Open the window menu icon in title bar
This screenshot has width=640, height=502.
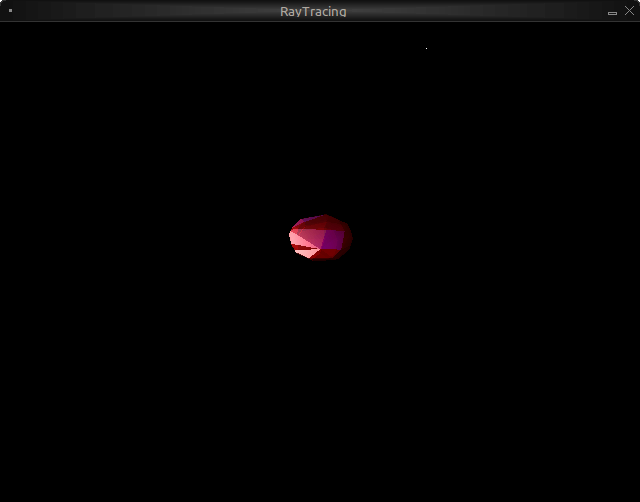11,11
